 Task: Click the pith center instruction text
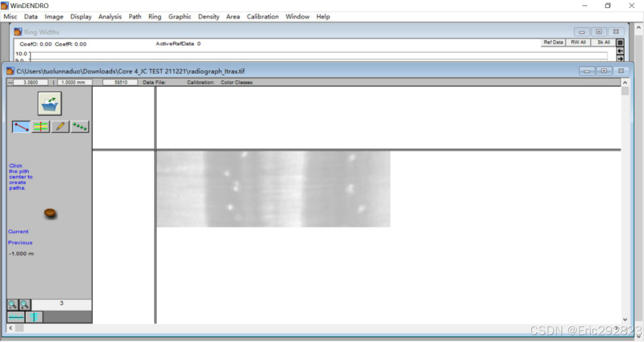point(21,177)
